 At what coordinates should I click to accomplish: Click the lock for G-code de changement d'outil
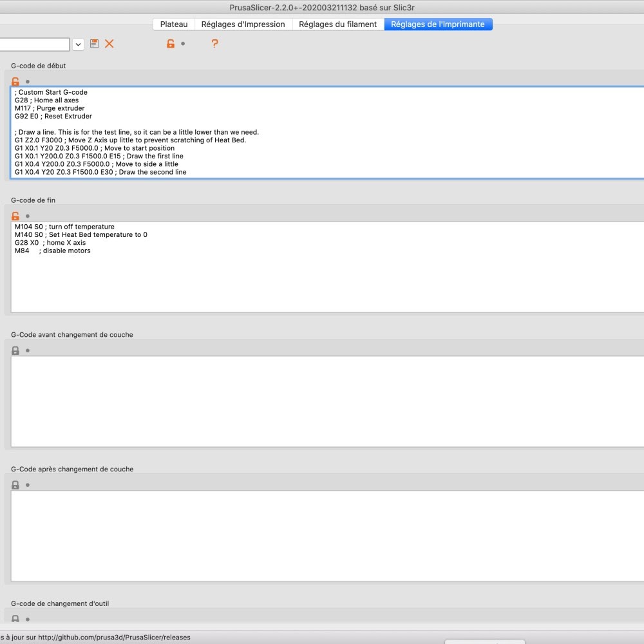tap(15, 618)
